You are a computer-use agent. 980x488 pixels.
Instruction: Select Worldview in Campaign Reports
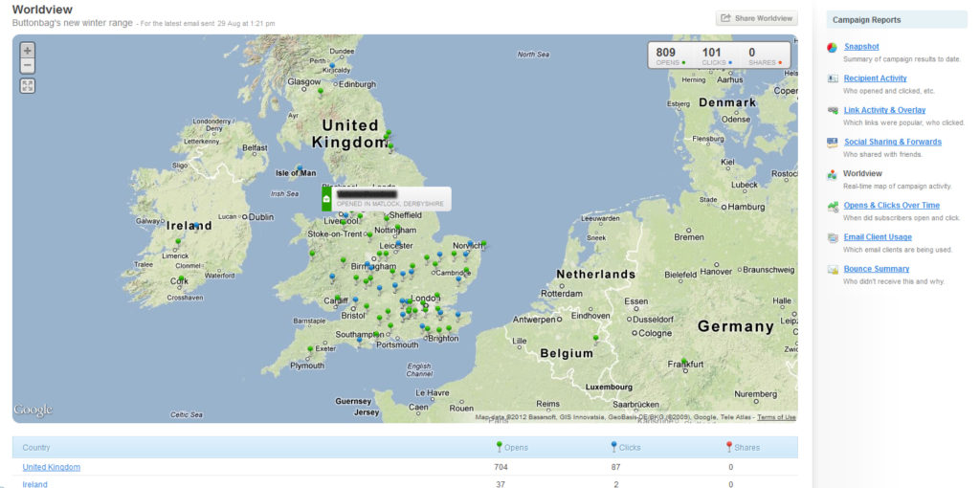tap(862, 174)
